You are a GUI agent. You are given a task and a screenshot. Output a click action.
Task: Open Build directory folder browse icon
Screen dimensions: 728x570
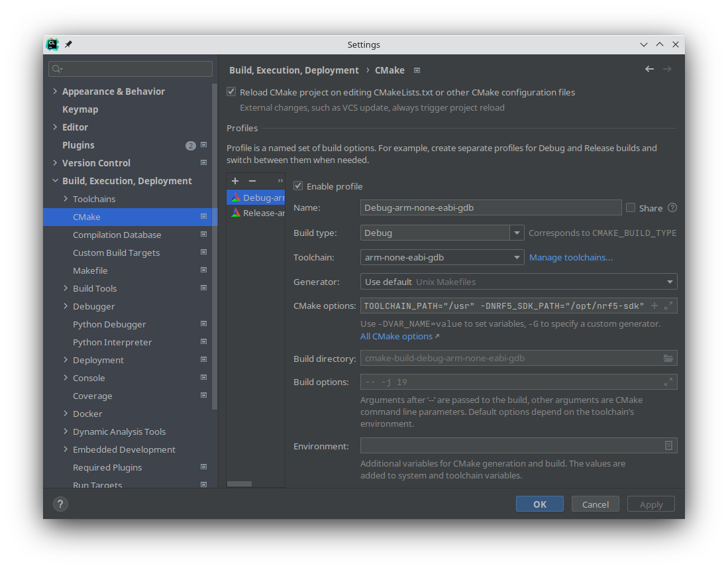668,359
